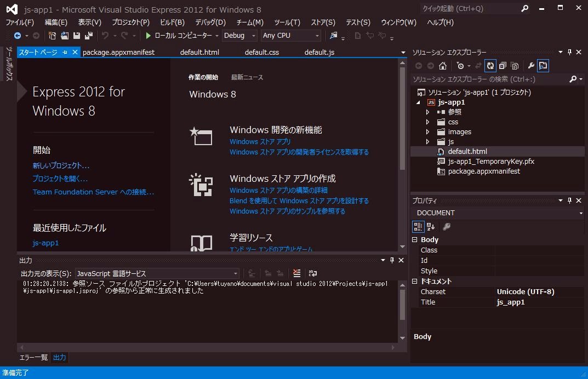Click the New Project toolbar icon
The image size is (588, 379).
pyautogui.click(x=53, y=36)
